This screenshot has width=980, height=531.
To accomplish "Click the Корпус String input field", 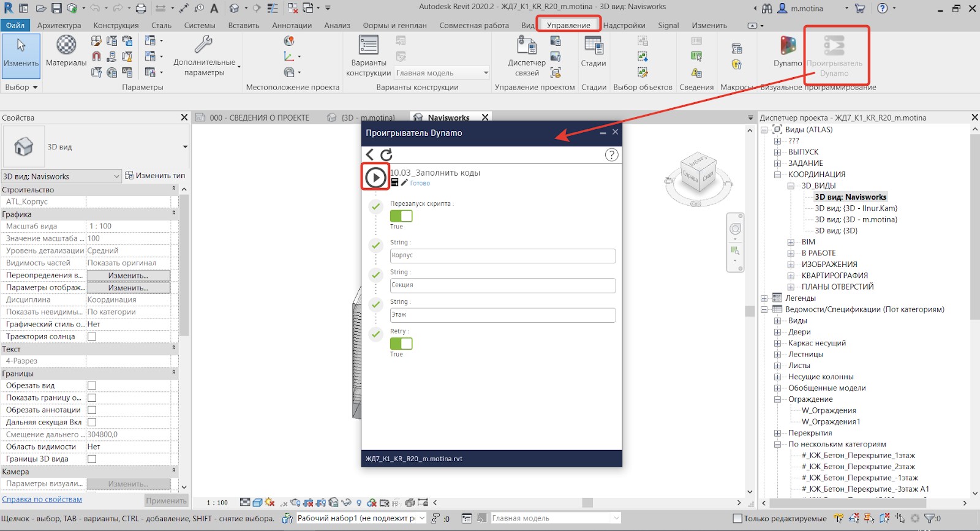I will tap(503, 255).
